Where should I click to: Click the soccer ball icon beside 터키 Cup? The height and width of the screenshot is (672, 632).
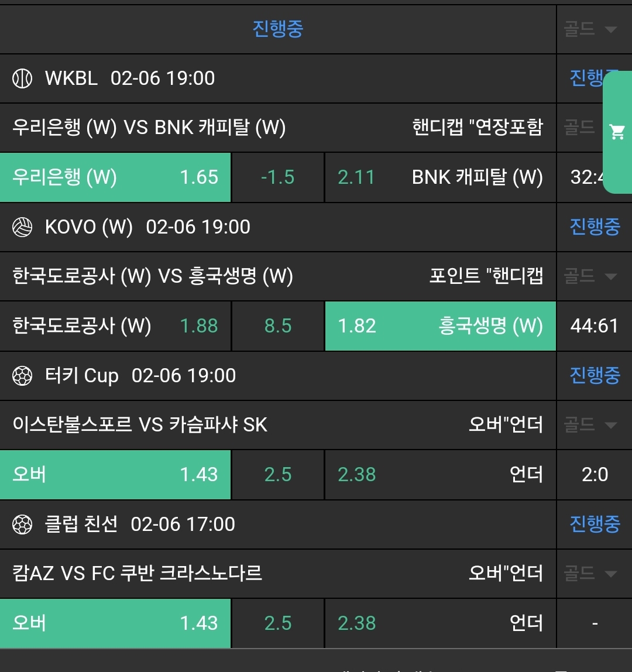pos(22,376)
